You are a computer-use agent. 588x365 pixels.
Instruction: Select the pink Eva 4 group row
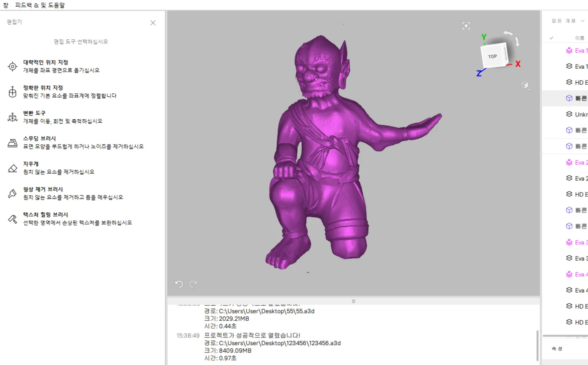tap(565, 274)
